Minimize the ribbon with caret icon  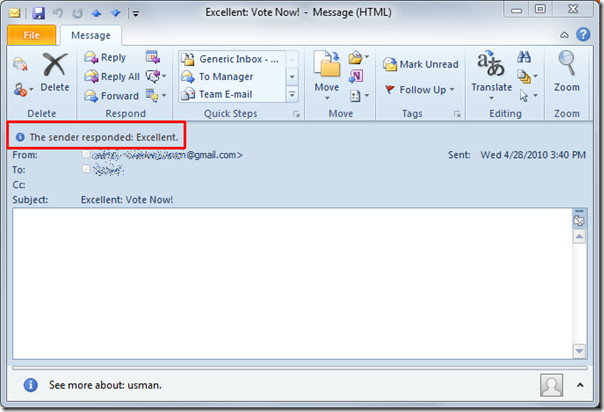pos(564,35)
